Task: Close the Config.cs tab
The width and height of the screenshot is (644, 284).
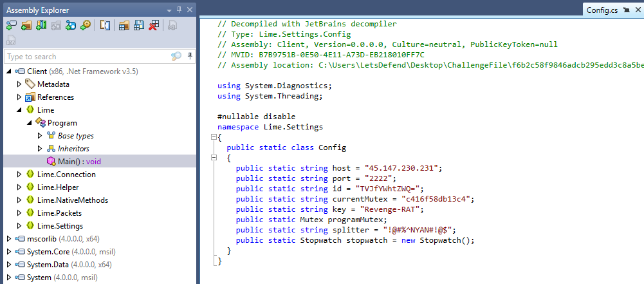Action: (637, 10)
